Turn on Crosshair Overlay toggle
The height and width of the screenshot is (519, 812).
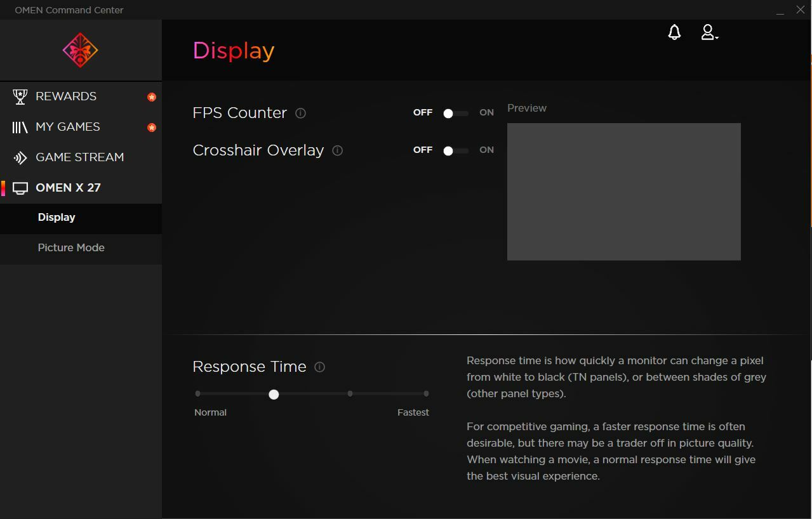[455, 150]
